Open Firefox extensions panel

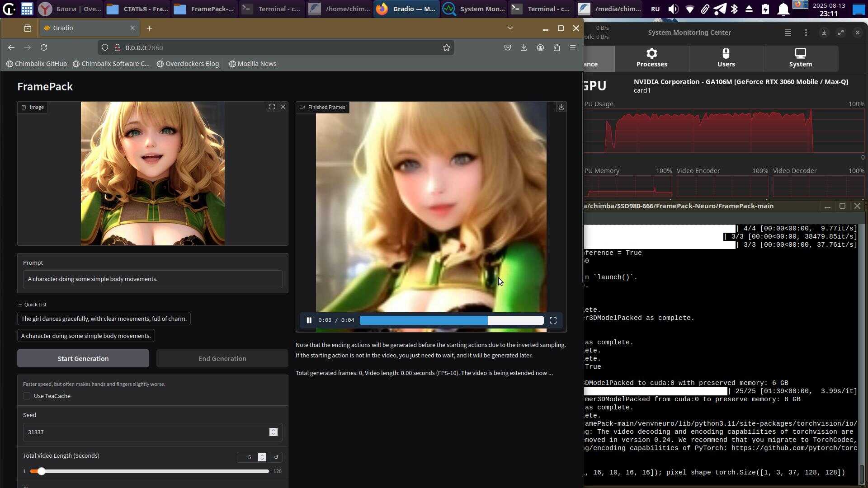point(557,47)
